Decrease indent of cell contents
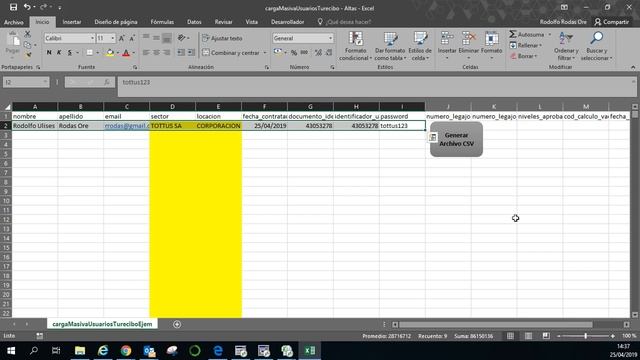Image resolution: width=640 pixels, height=360 pixels. (x=181, y=53)
